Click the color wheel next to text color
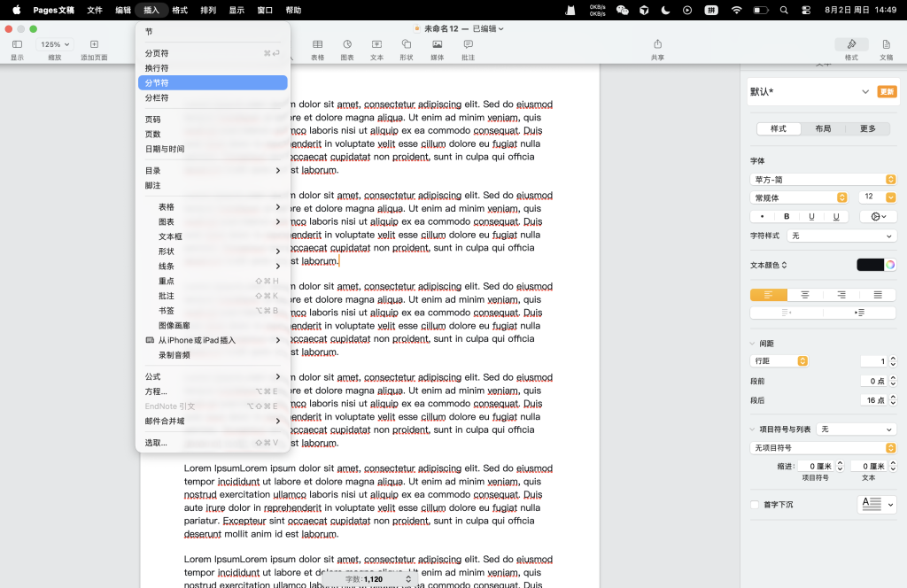Image resolution: width=907 pixels, height=588 pixels. [890, 265]
